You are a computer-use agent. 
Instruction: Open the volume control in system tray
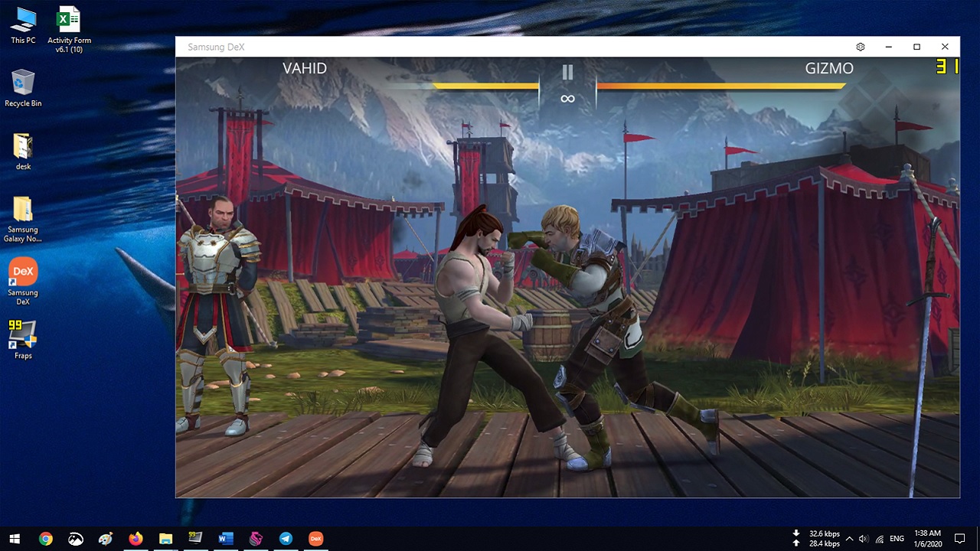tap(864, 539)
